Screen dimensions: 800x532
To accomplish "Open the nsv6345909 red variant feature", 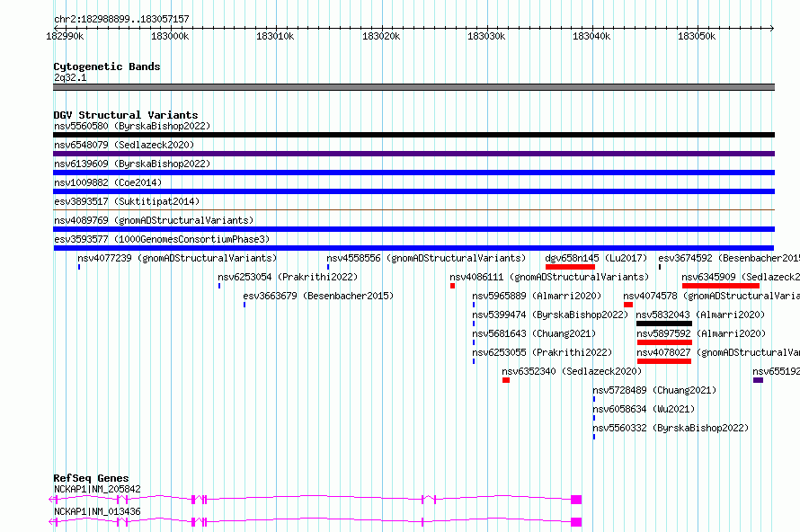I will [x=720, y=286].
